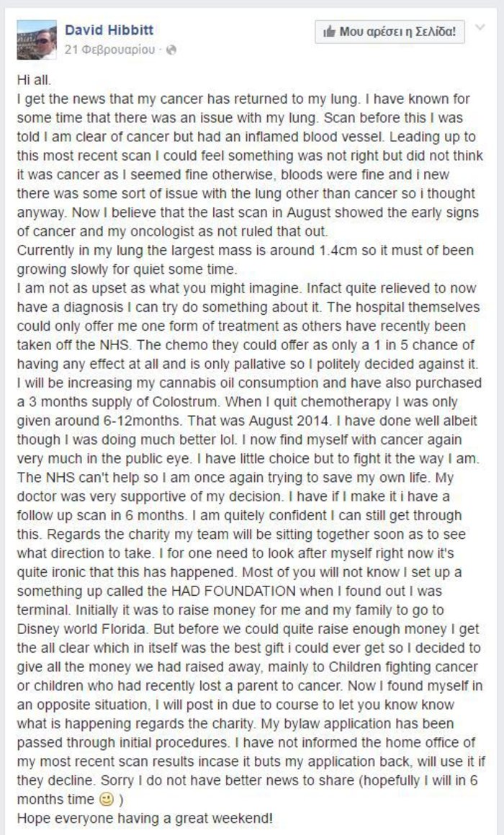
Task: Open David Hibbitt's profile name link
Action: [x=109, y=30]
